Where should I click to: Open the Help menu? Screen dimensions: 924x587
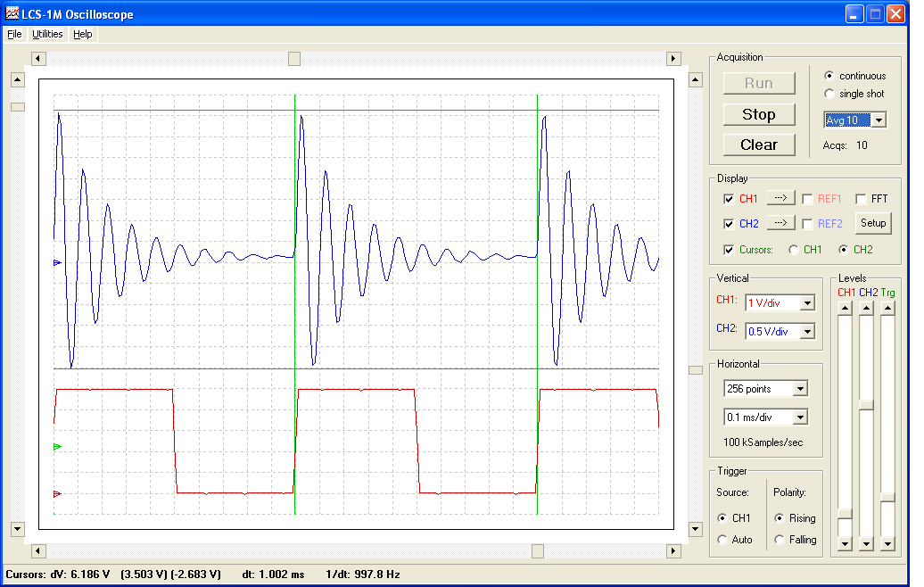pyautogui.click(x=82, y=34)
